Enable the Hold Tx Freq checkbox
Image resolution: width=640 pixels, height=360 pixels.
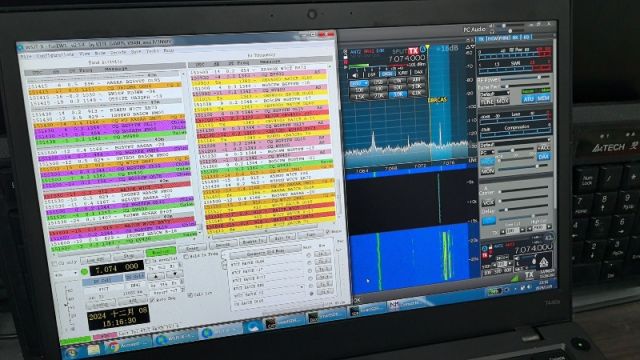[x=186, y=256]
